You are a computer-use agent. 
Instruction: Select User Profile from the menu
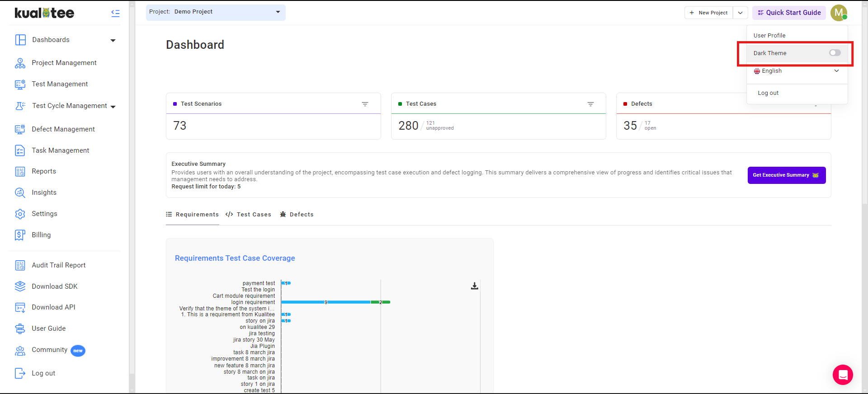pos(769,35)
